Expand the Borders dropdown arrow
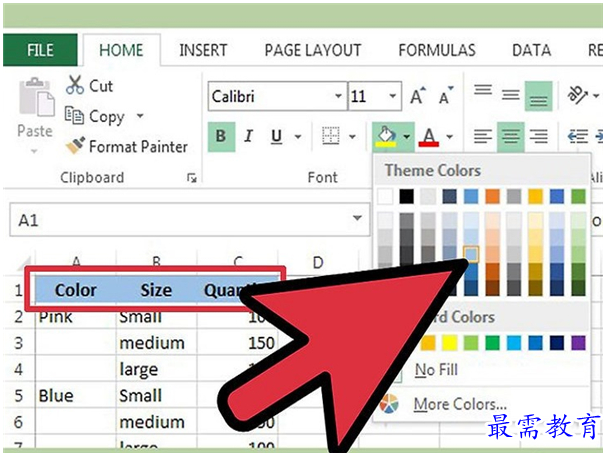 tap(352, 136)
